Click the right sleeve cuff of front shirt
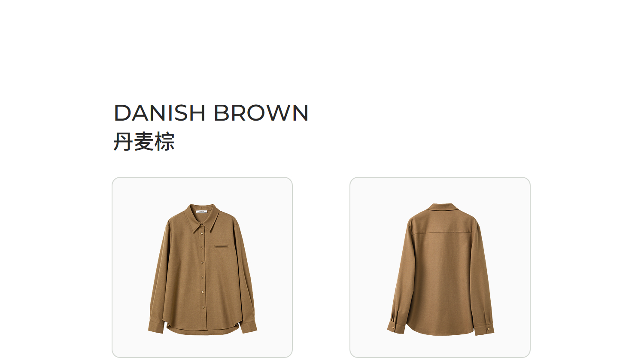This screenshot has height=358, width=644. [248, 327]
